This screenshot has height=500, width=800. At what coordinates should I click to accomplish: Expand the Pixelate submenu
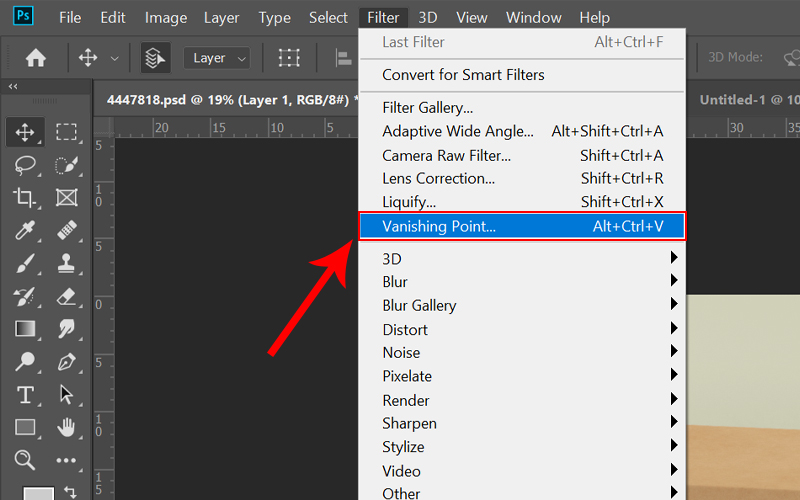[522, 376]
